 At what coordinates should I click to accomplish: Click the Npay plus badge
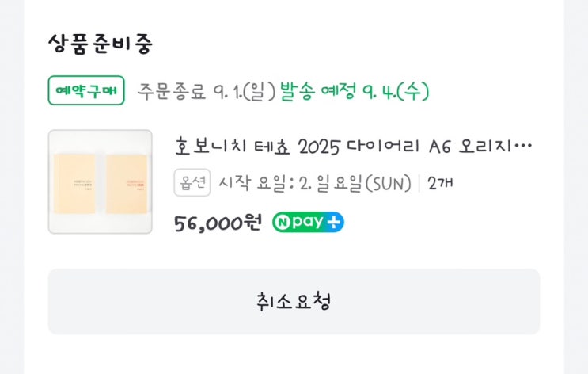(308, 223)
